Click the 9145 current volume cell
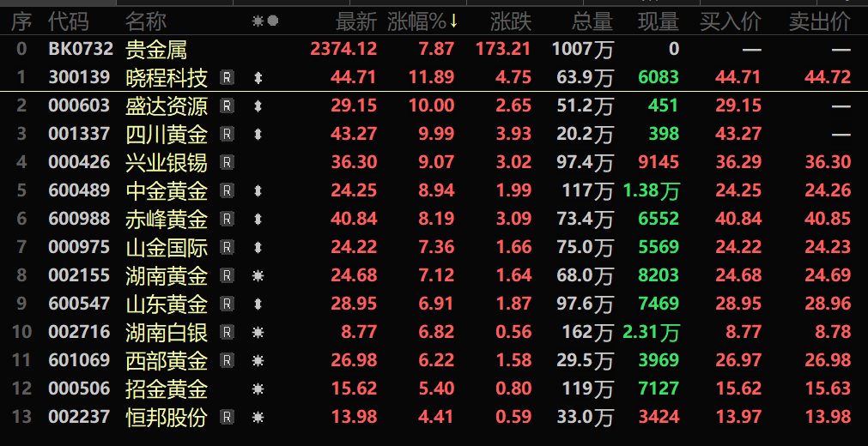 click(x=659, y=162)
